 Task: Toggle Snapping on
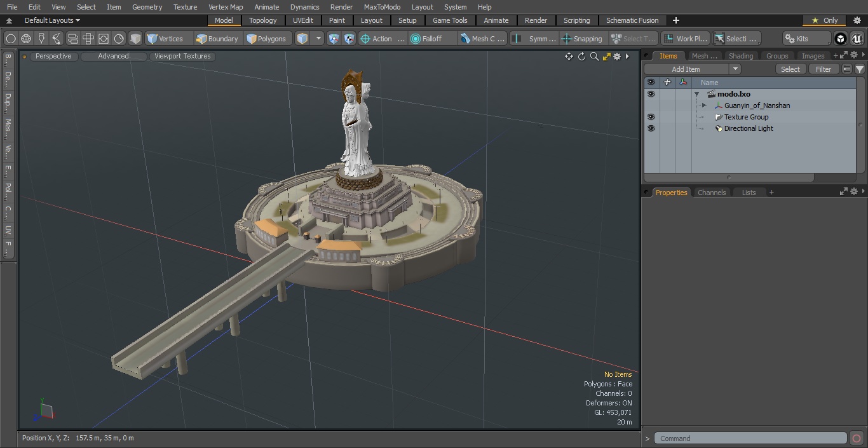pos(583,39)
